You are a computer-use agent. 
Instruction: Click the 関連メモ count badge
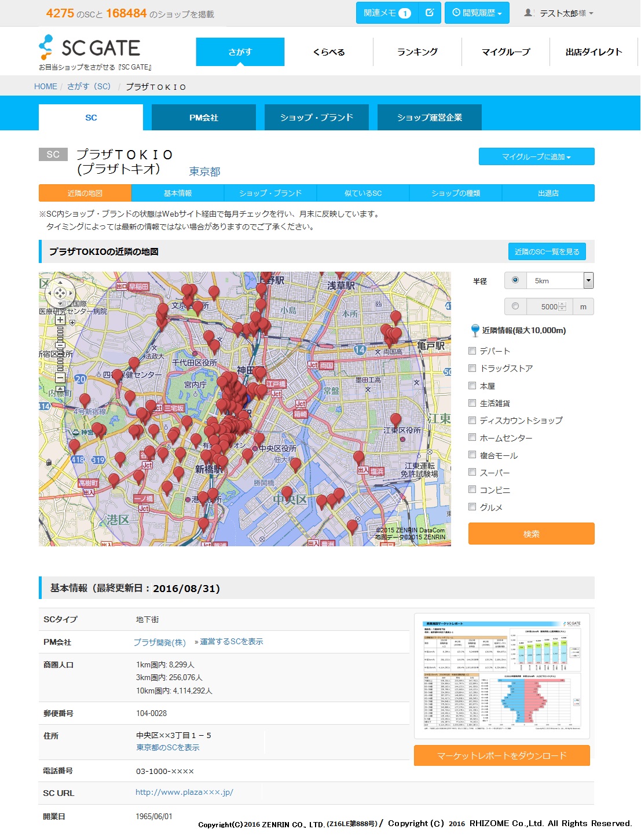click(x=405, y=13)
